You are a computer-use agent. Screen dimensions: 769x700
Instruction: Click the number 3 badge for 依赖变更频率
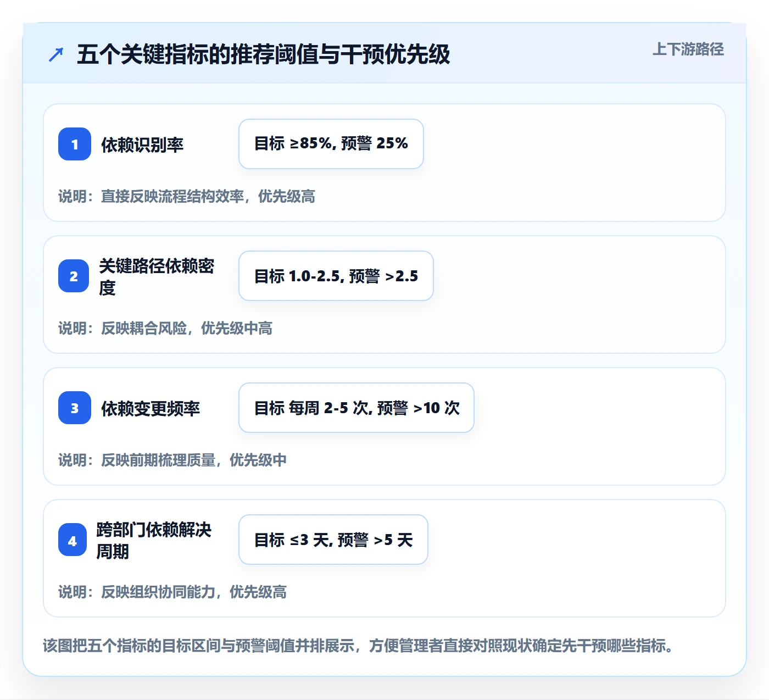75,408
